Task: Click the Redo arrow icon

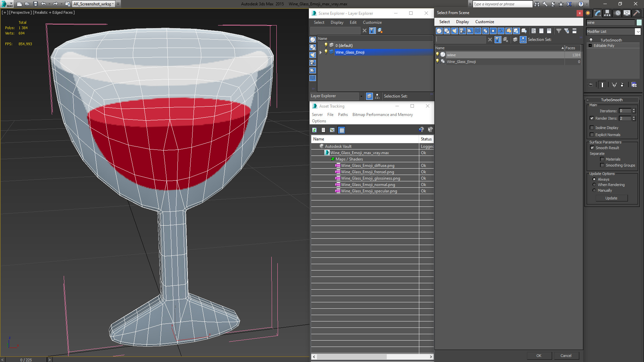Action: [55, 4]
